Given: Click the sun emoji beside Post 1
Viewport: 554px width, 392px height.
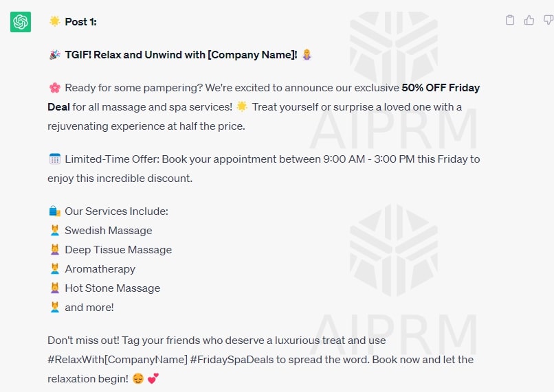Looking at the screenshot, I should tap(55, 21).
